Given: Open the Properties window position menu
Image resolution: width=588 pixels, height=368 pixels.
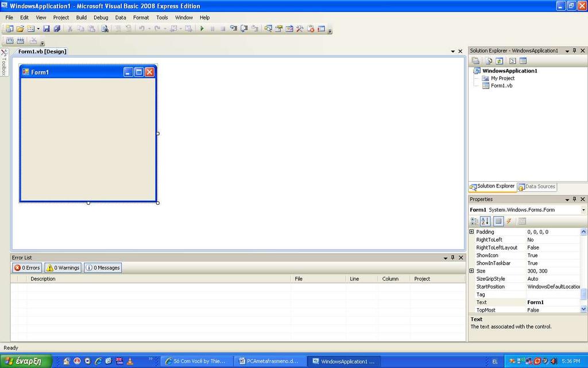Looking at the screenshot, I should 567,200.
